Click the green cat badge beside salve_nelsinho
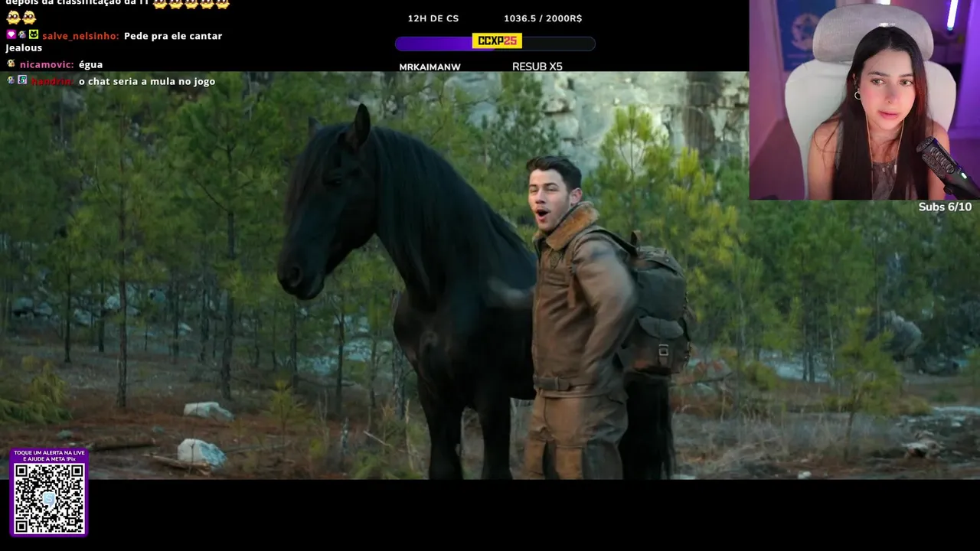980x551 pixels. [x=34, y=34]
